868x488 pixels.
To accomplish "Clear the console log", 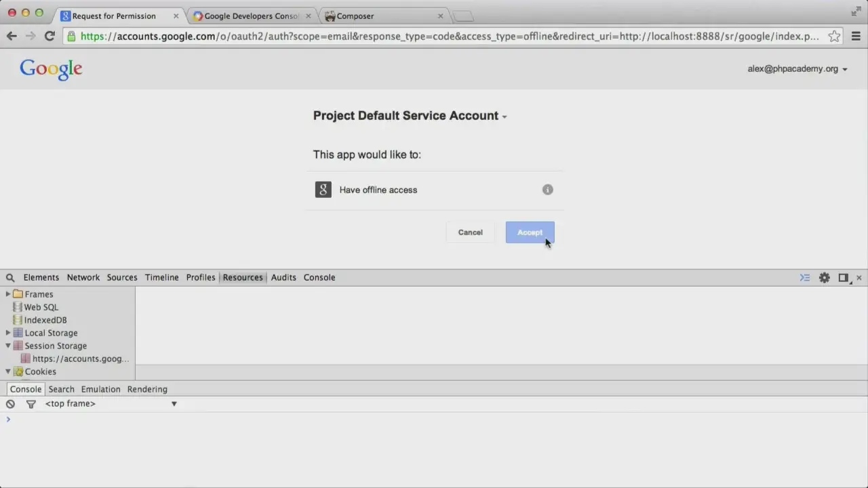I will click(10, 403).
